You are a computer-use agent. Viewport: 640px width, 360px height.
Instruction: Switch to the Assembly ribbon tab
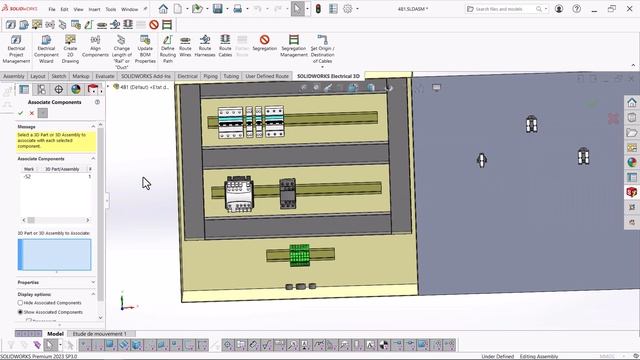click(x=14, y=76)
